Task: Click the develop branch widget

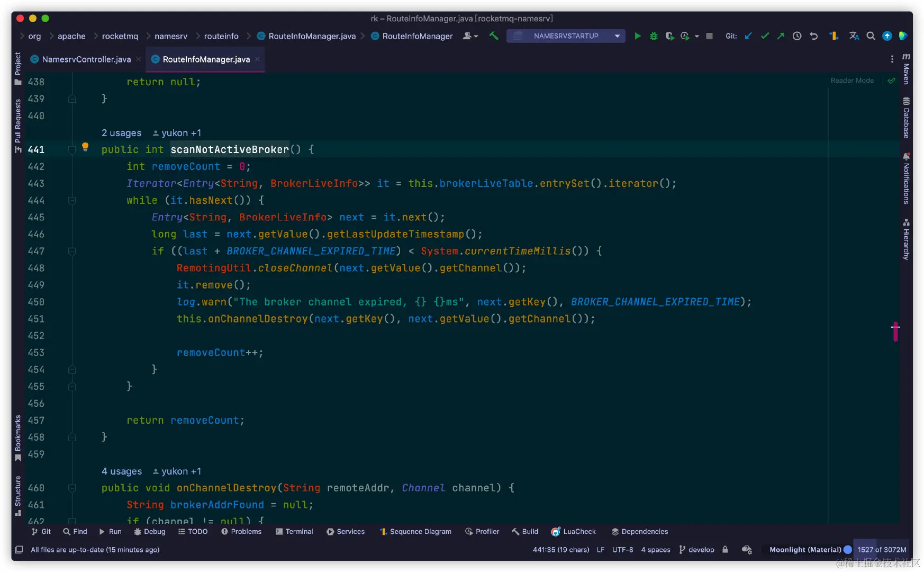Action: (696, 549)
